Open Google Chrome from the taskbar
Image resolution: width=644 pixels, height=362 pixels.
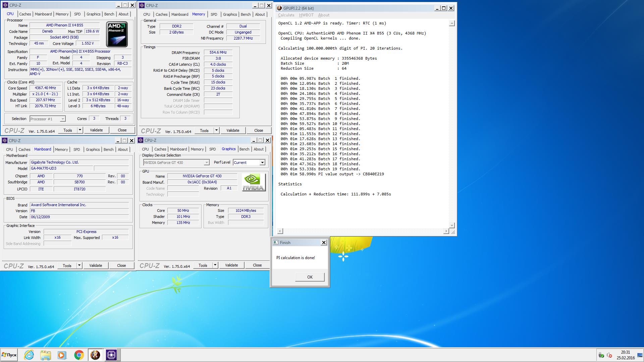79,355
